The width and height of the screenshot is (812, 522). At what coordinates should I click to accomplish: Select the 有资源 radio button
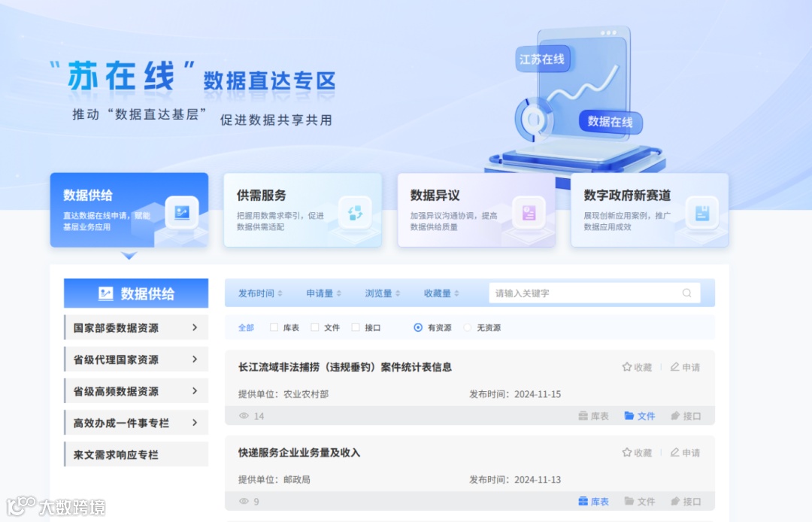(x=418, y=327)
